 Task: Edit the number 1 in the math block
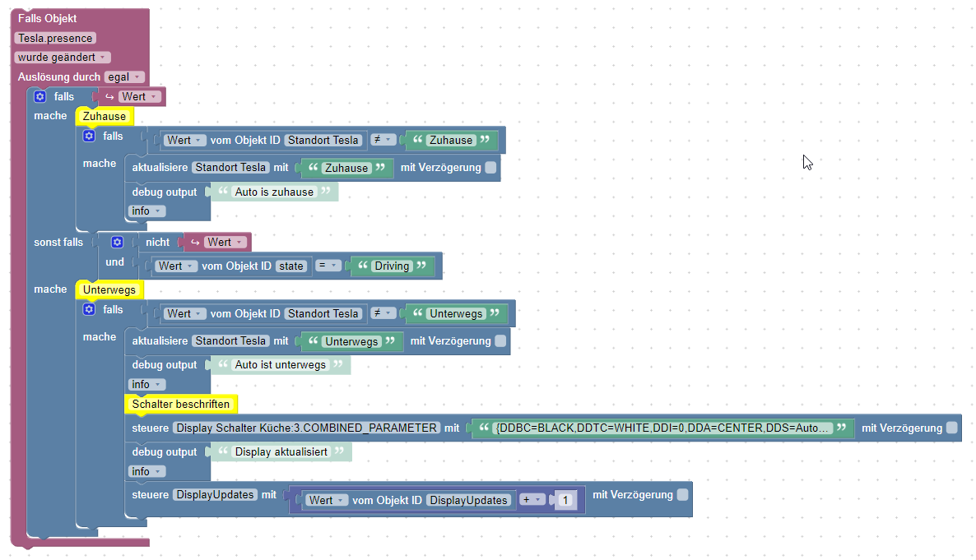pos(566,500)
